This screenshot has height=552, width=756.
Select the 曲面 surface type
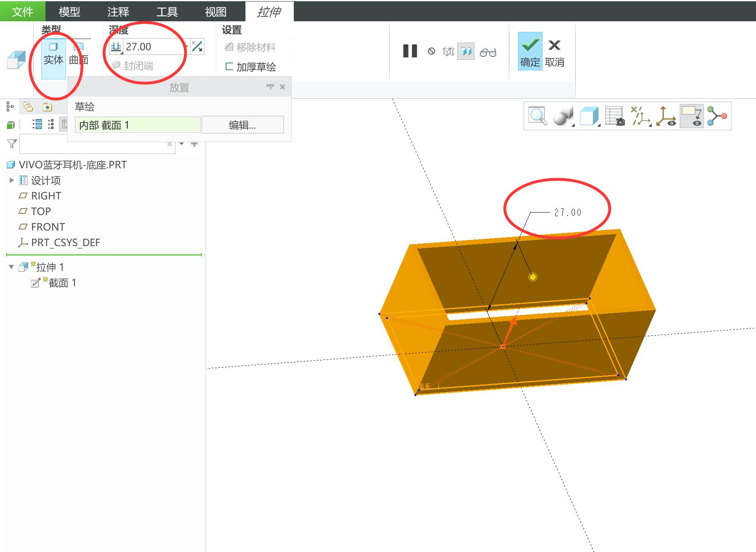coord(79,55)
